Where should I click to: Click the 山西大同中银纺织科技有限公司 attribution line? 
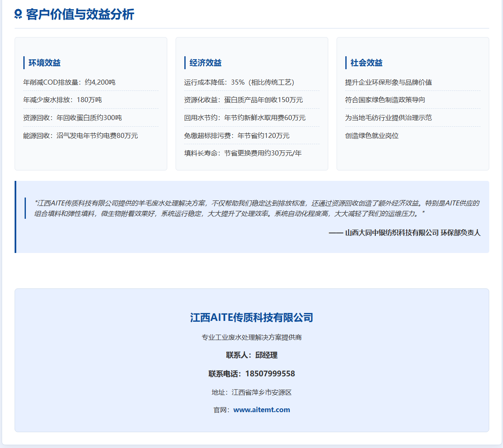pyautogui.click(x=404, y=233)
